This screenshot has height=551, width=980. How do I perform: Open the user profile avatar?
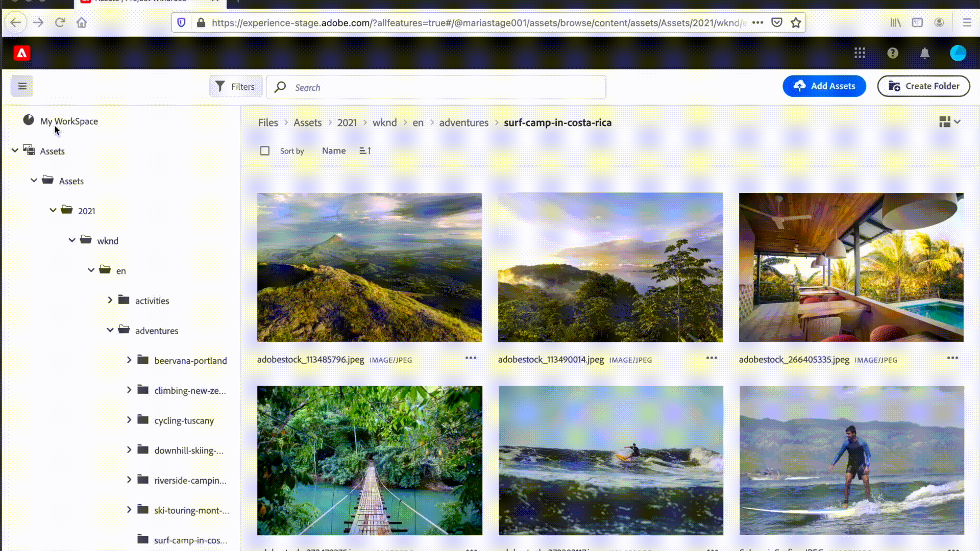coord(958,53)
